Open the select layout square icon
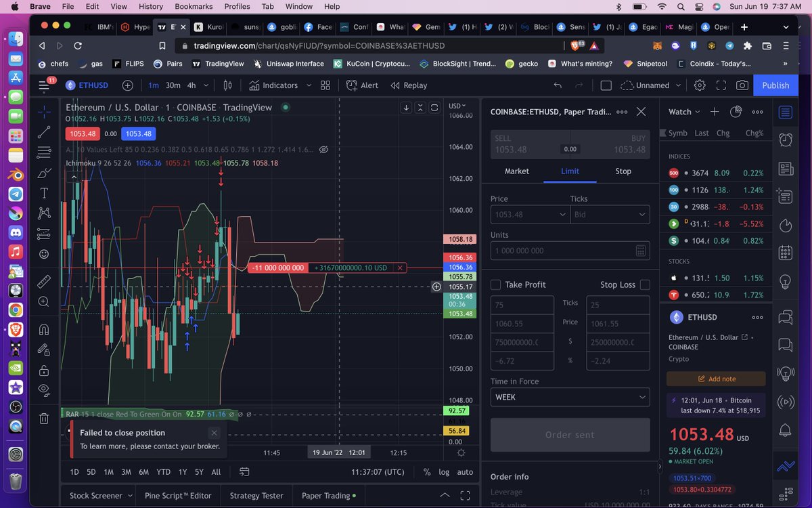The image size is (812, 508). click(606, 85)
